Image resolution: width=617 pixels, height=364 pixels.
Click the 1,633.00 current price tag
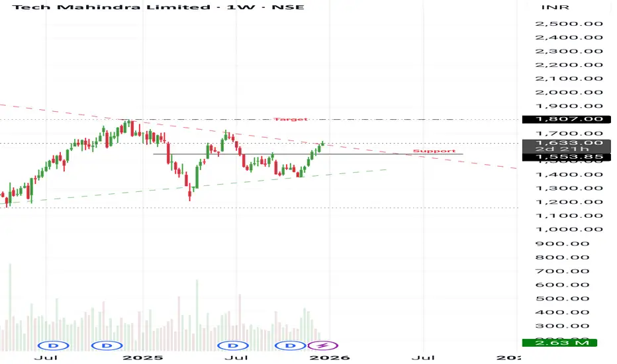click(x=566, y=146)
